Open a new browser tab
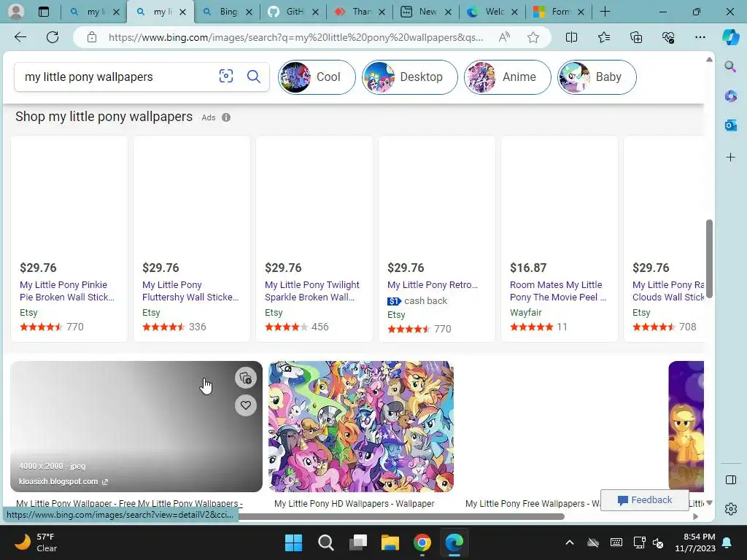The image size is (747, 560). coord(605,12)
